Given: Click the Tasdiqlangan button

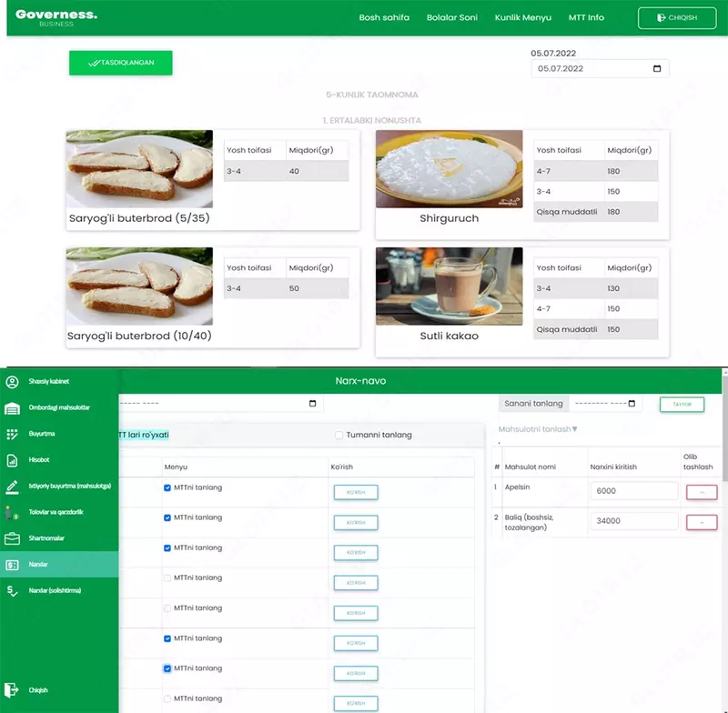Looking at the screenshot, I should 121,63.
